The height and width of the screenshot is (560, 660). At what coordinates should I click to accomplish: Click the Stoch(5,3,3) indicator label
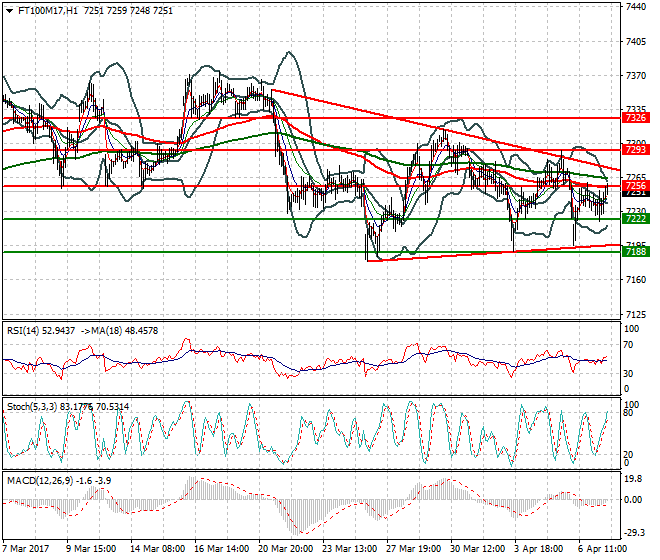pos(32,407)
